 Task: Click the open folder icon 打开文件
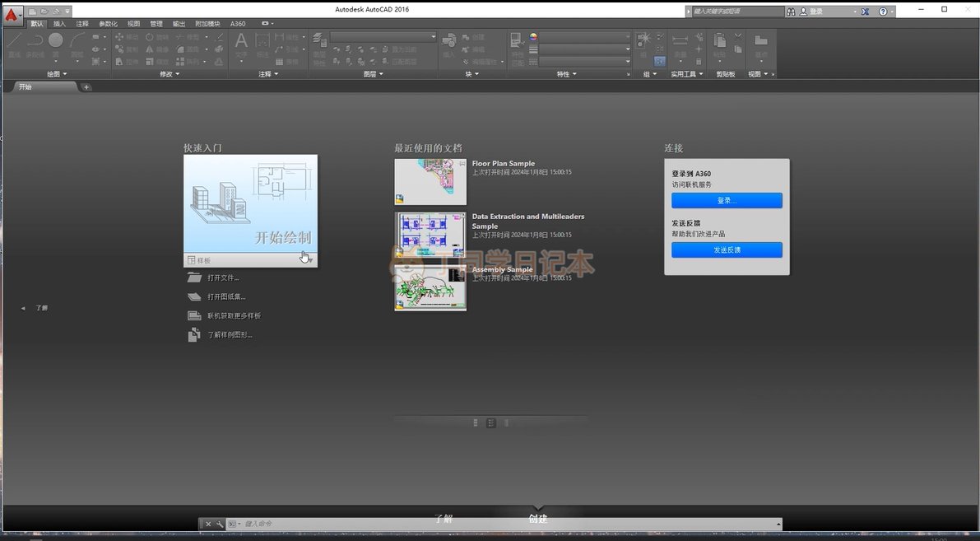pyautogui.click(x=194, y=277)
